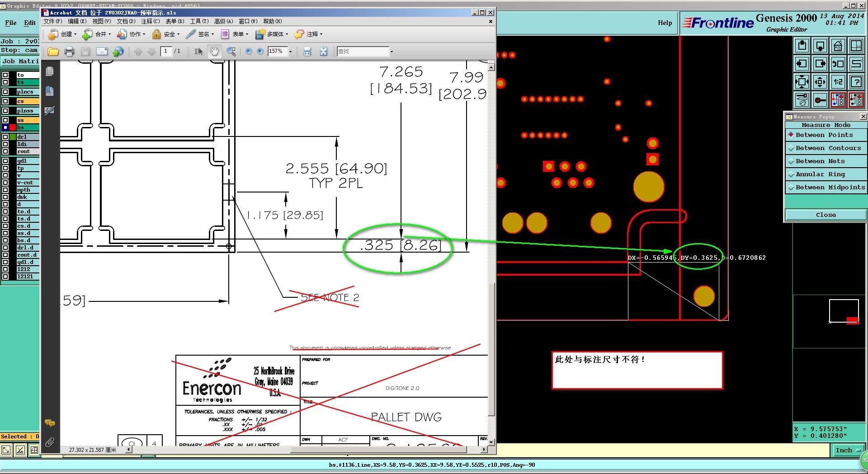Open the 高级(A) menu
Image resolution: width=868 pixels, height=474 pixels.
pos(224,21)
